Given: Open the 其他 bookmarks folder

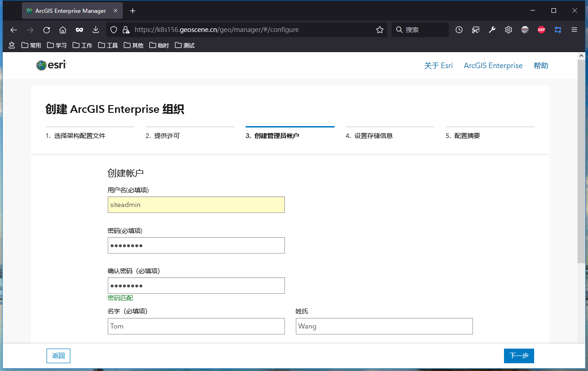Looking at the screenshot, I should click(x=133, y=45).
